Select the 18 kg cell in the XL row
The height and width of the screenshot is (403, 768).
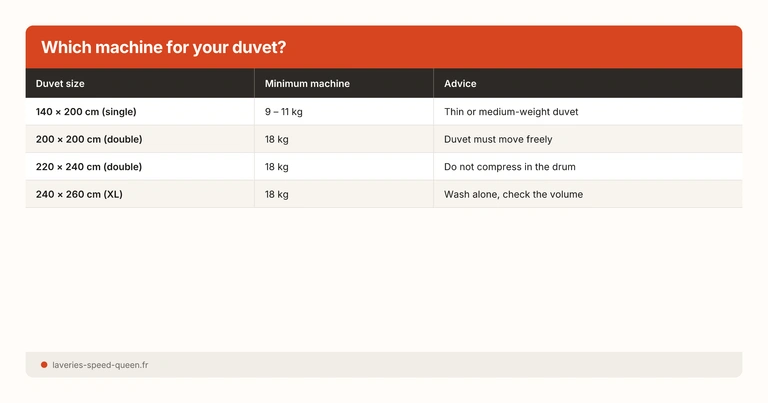277,194
